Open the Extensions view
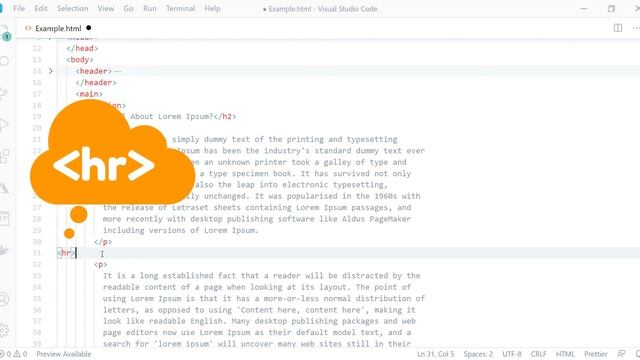 (x=4, y=156)
